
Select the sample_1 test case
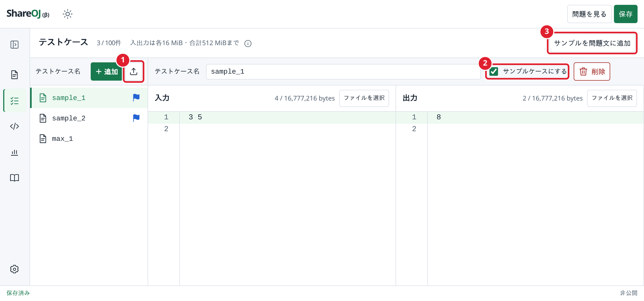pos(89,98)
